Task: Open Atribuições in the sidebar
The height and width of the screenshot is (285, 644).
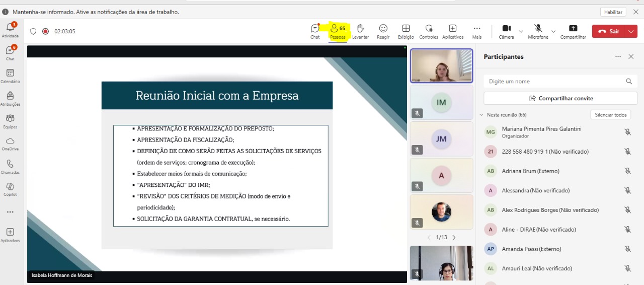Action: (x=10, y=98)
